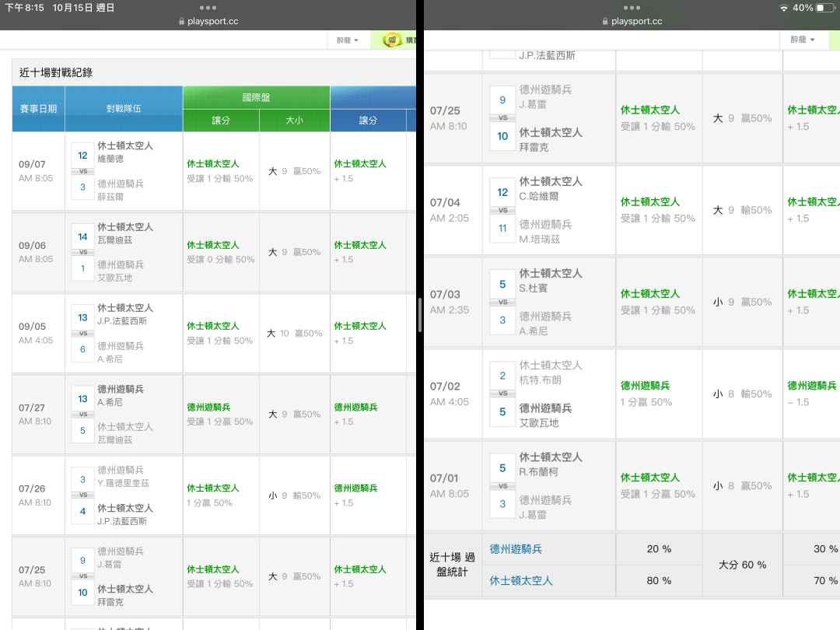The height and width of the screenshot is (630, 840).
Task: Click the 近十場對戰紀錄 heading
Action: point(56,73)
